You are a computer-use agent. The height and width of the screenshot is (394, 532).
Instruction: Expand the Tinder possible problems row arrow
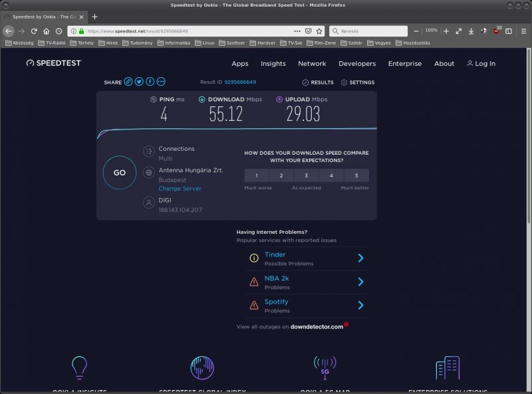[360, 258]
